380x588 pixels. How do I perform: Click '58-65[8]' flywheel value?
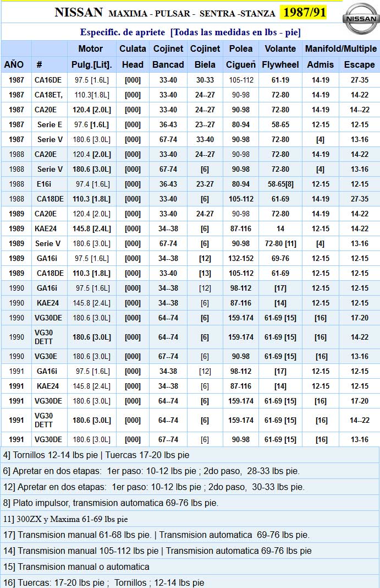[280, 184]
